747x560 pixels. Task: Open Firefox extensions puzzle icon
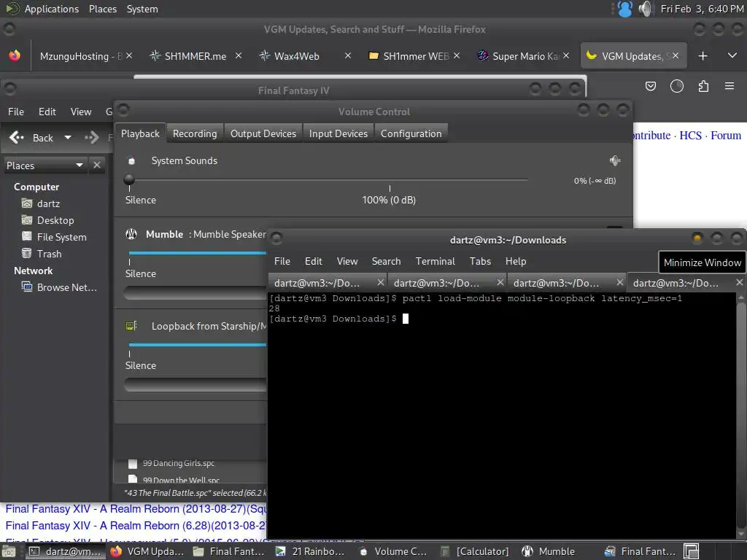click(703, 86)
